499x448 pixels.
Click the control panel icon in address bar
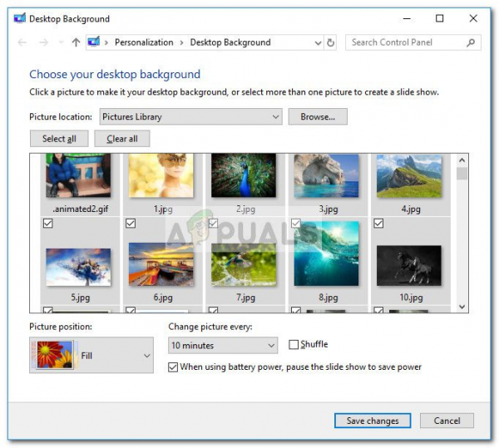coord(94,42)
